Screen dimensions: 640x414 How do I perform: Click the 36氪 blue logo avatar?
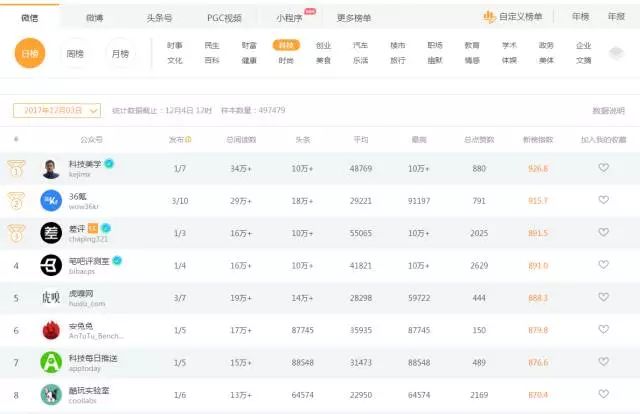tap(51, 200)
